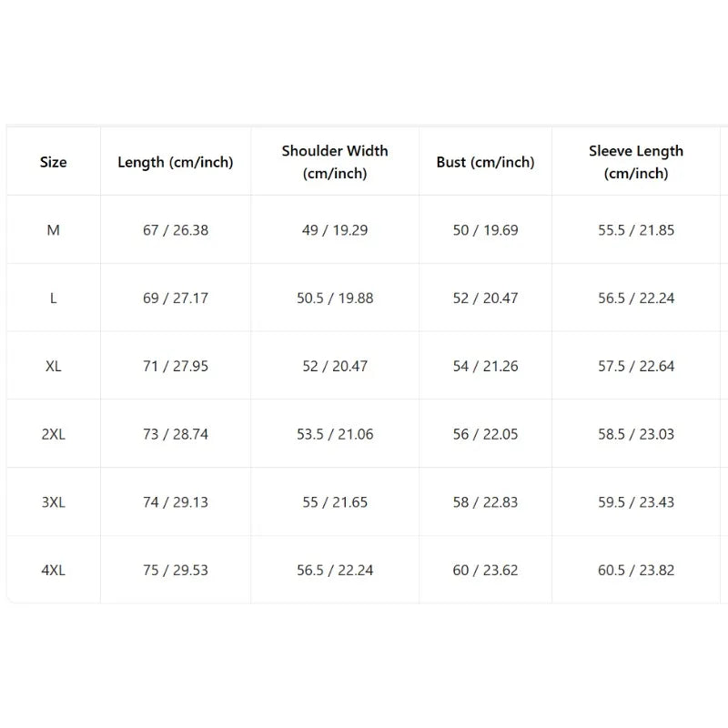728x728 pixels.
Task: Select the 58.5 / 23.03 sleeve cell
Action: click(636, 434)
